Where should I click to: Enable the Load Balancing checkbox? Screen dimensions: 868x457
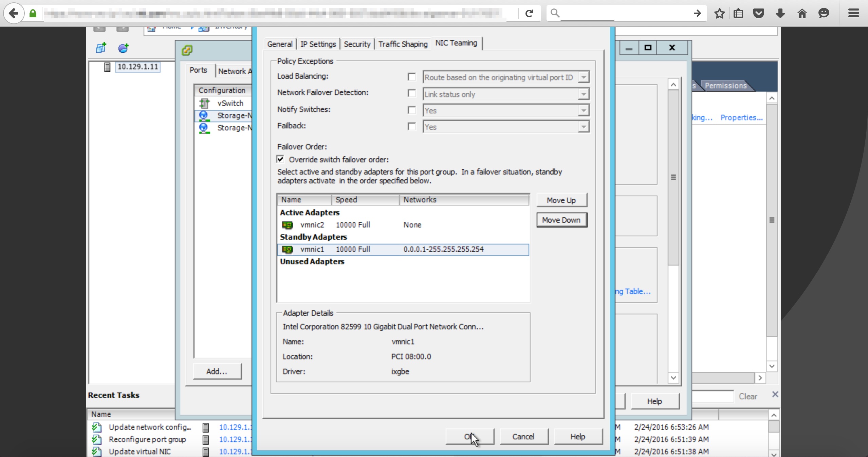tap(412, 77)
